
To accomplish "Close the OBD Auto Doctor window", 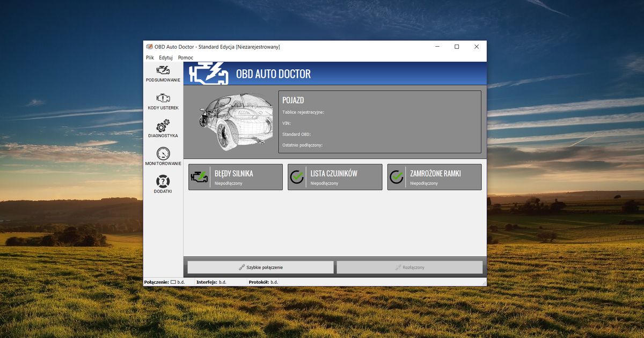I will pyautogui.click(x=477, y=47).
